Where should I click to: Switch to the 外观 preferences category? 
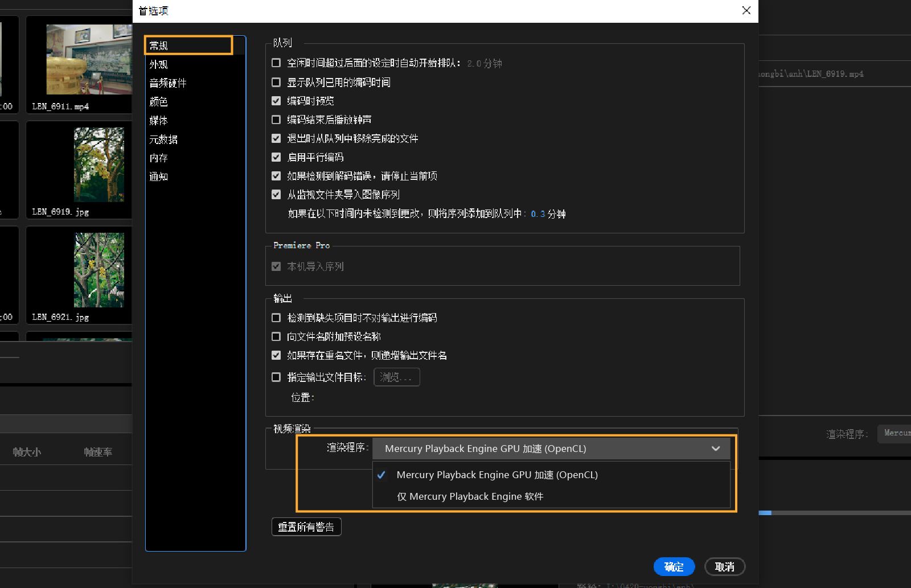159,64
